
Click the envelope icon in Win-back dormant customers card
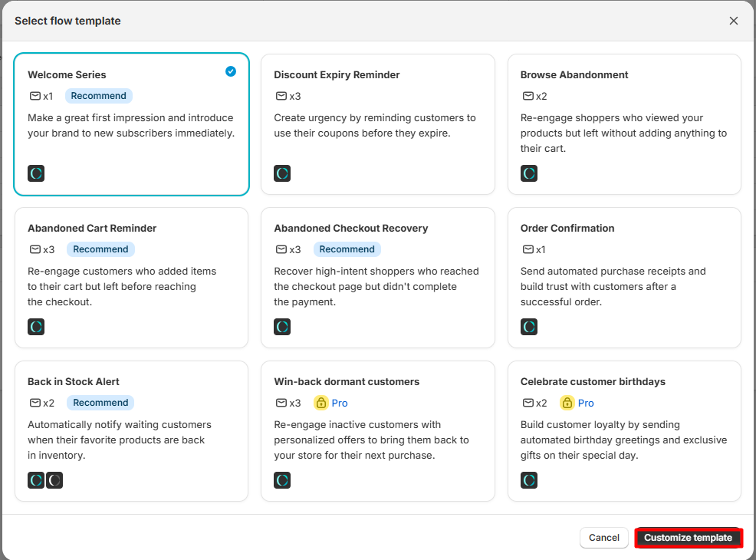pos(281,403)
